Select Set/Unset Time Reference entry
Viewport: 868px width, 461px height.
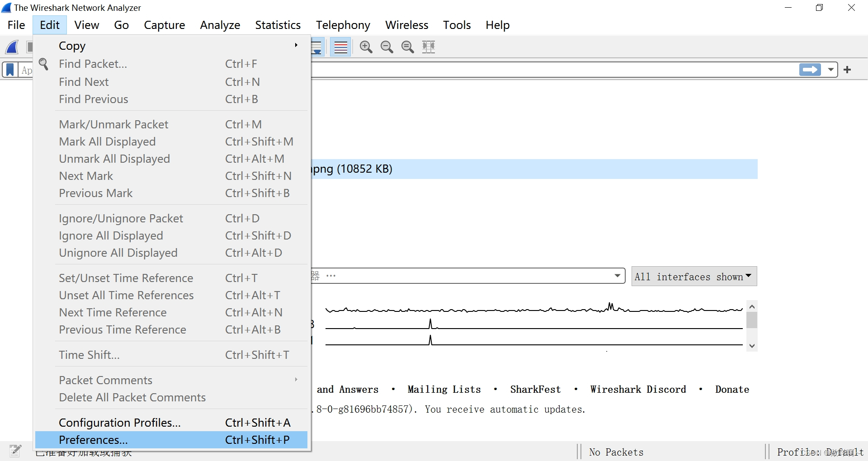tap(171, 278)
